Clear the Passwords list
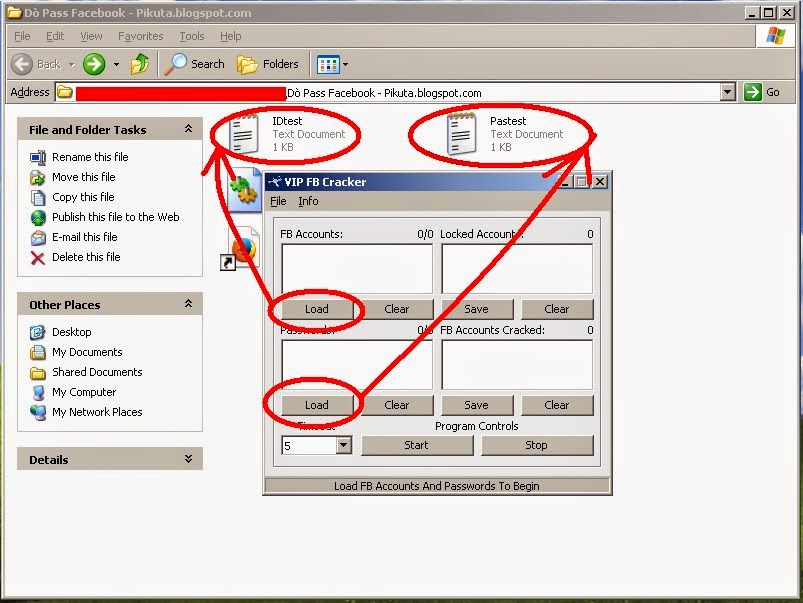 pos(397,405)
